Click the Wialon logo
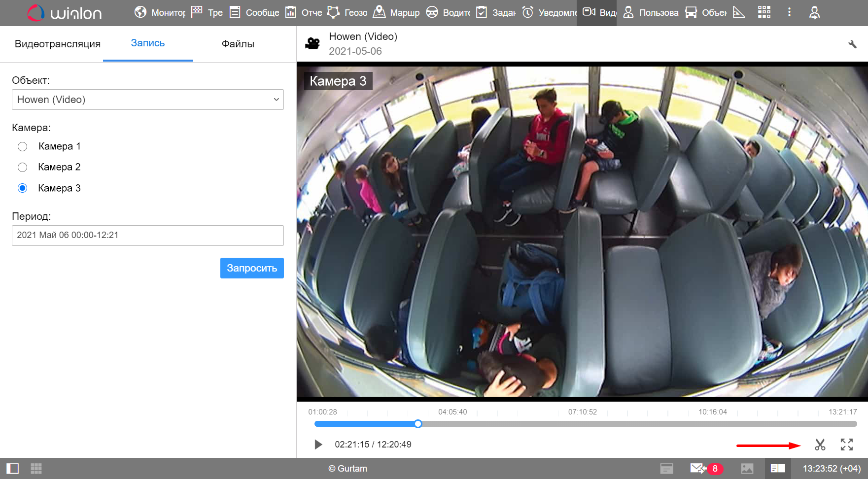The width and height of the screenshot is (868, 479). [64, 13]
